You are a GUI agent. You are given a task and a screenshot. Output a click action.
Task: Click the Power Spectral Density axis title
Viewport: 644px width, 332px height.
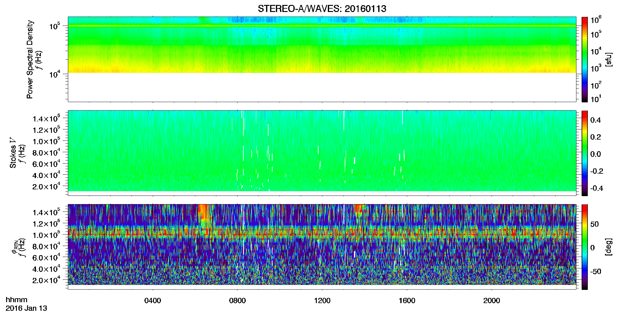30,59
